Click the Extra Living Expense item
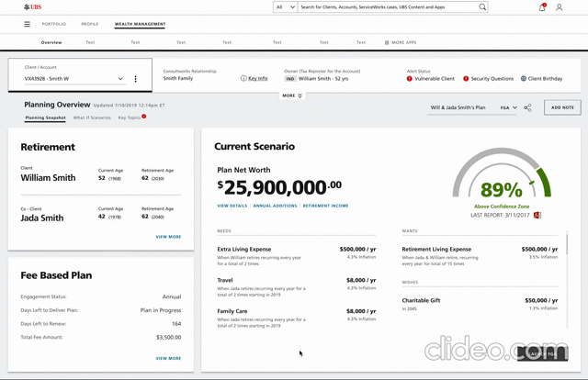This screenshot has width=588, height=380. click(x=296, y=256)
